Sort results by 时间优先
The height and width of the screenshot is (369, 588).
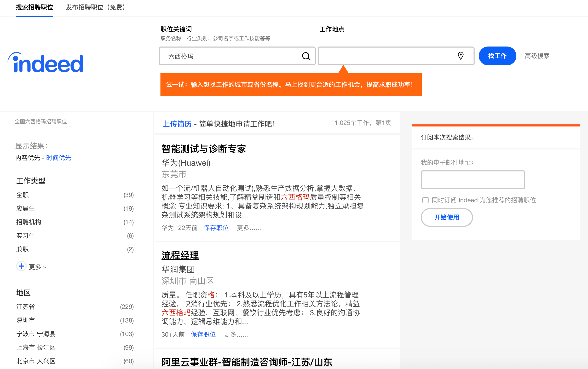click(x=59, y=158)
